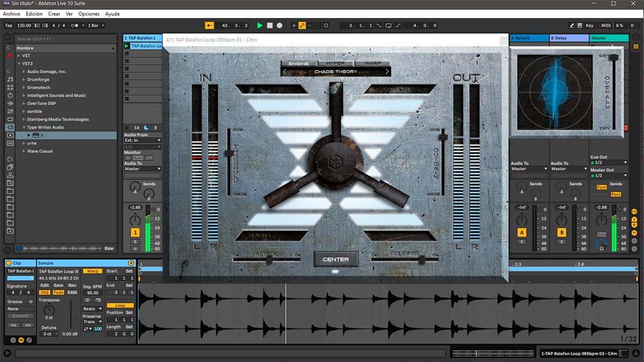
Task: Open the Cue Out 1/2 dropdown
Action: pyautogui.click(x=609, y=162)
